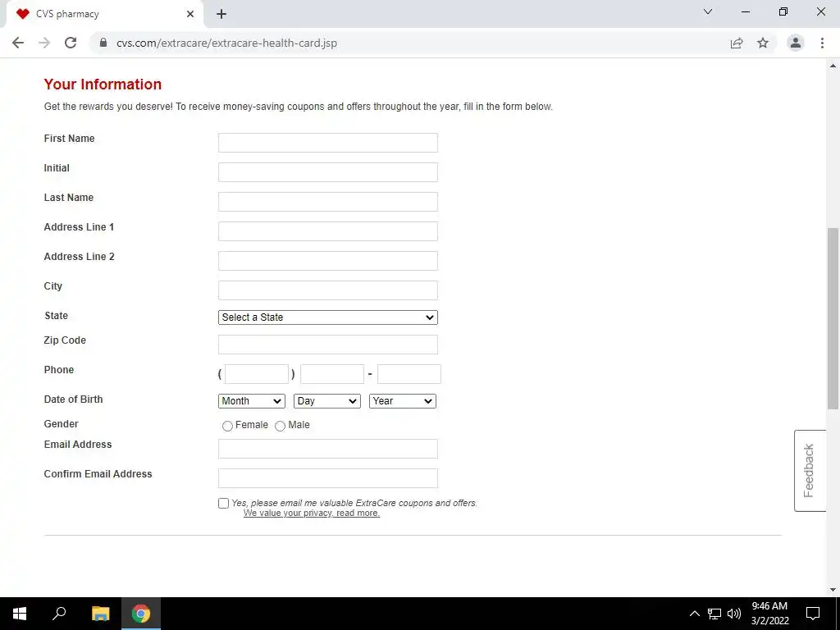Bookmark this page with the star icon
840x630 pixels.
763,43
